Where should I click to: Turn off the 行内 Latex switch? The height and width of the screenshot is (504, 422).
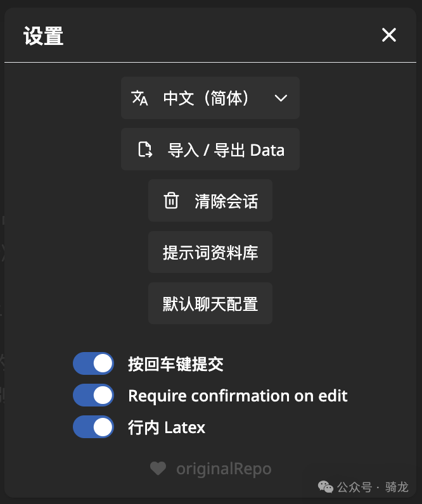93,427
